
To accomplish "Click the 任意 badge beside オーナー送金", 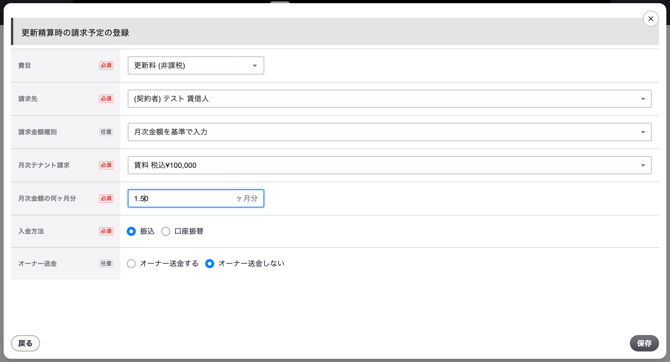I will (x=106, y=264).
